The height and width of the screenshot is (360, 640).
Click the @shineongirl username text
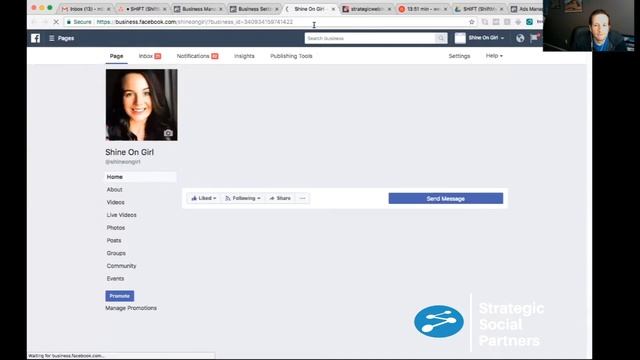[123, 162]
